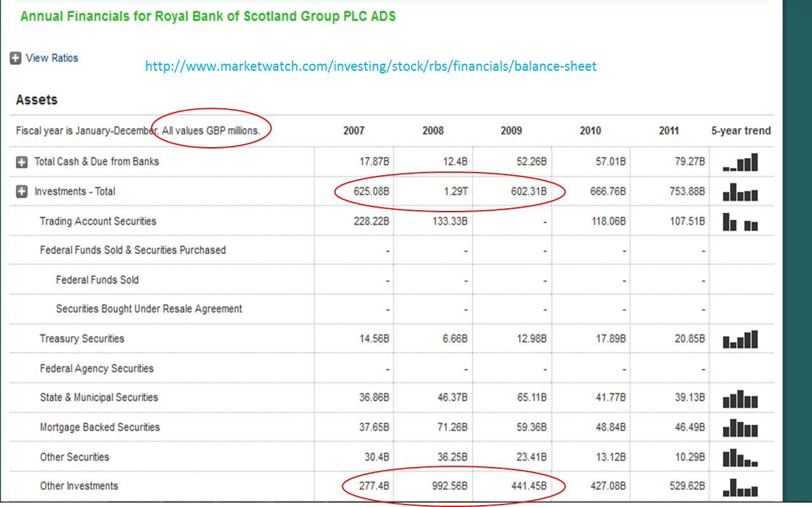View Treasury Securities trend chart
The height and width of the screenshot is (507, 812).
741,339
